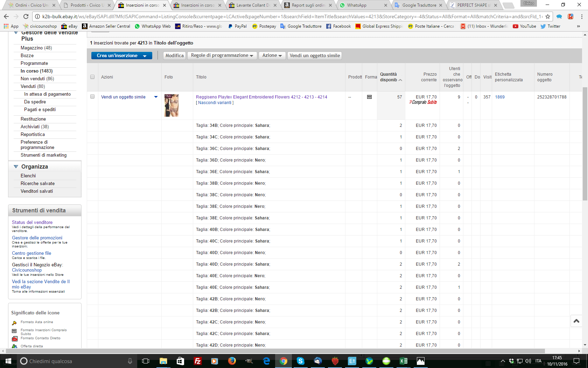This screenshot has height=368, width=588.
Task: Open the PayPal bookmark
Action: click(x=237, y=26)
